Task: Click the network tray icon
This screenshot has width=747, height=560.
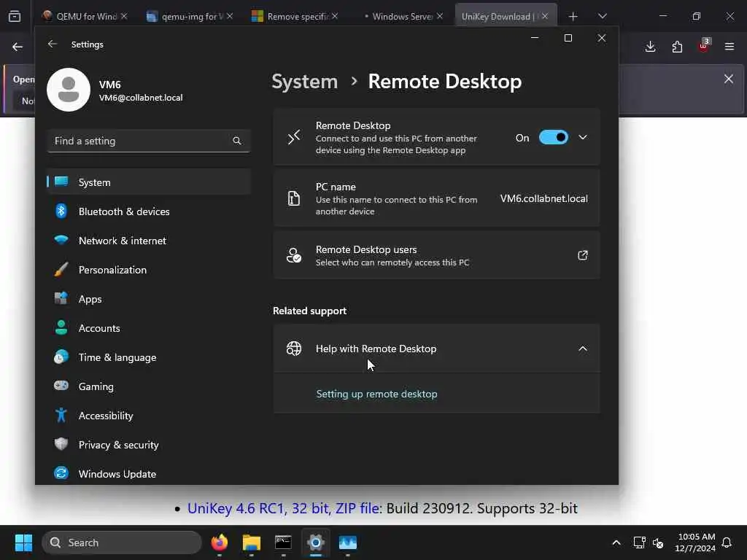Action: [x=639, y=542]
